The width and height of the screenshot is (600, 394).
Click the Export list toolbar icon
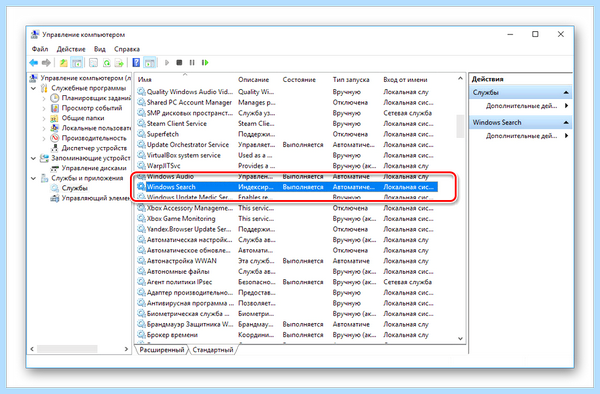pos(119,63)
